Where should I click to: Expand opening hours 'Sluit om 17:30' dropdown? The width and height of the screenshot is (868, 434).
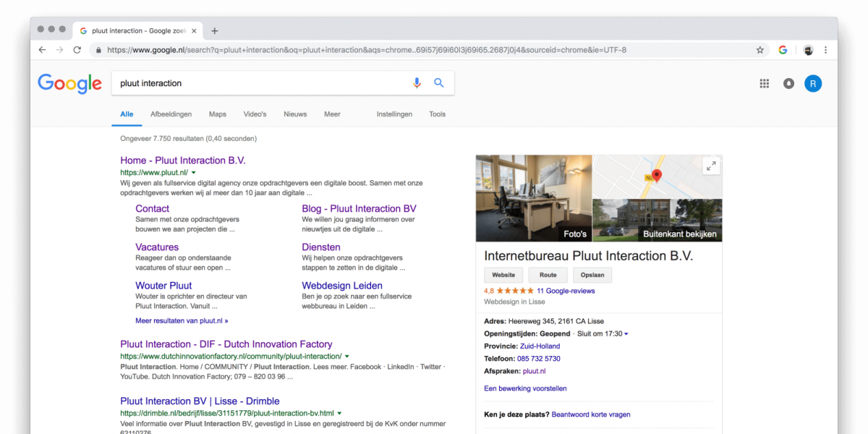coord(626,333)
